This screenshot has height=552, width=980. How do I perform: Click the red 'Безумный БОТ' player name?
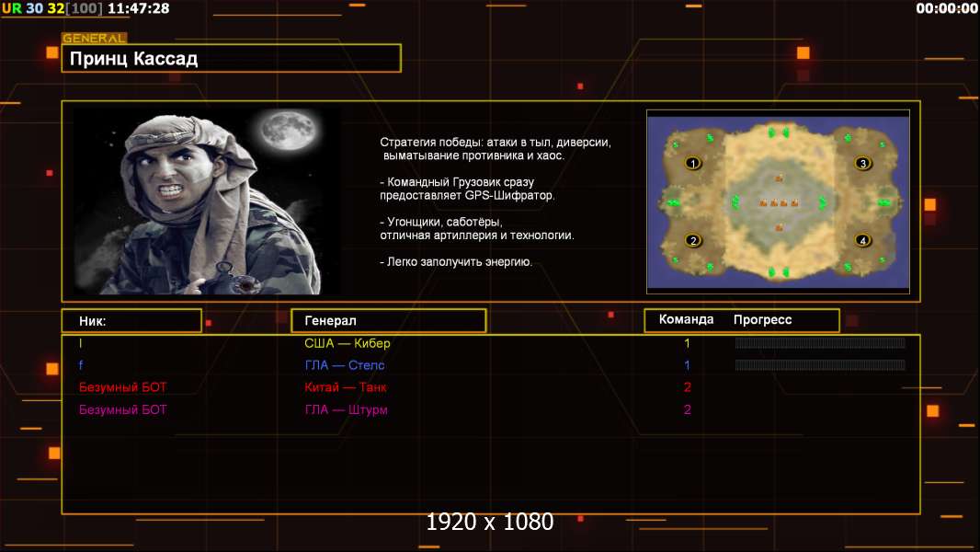click(x=123, y=387)
